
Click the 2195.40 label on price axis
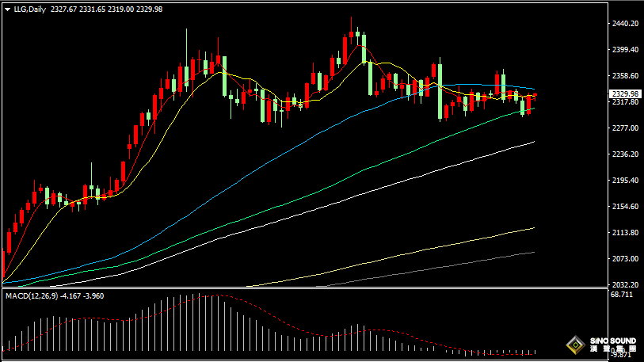tap(625, 181)
